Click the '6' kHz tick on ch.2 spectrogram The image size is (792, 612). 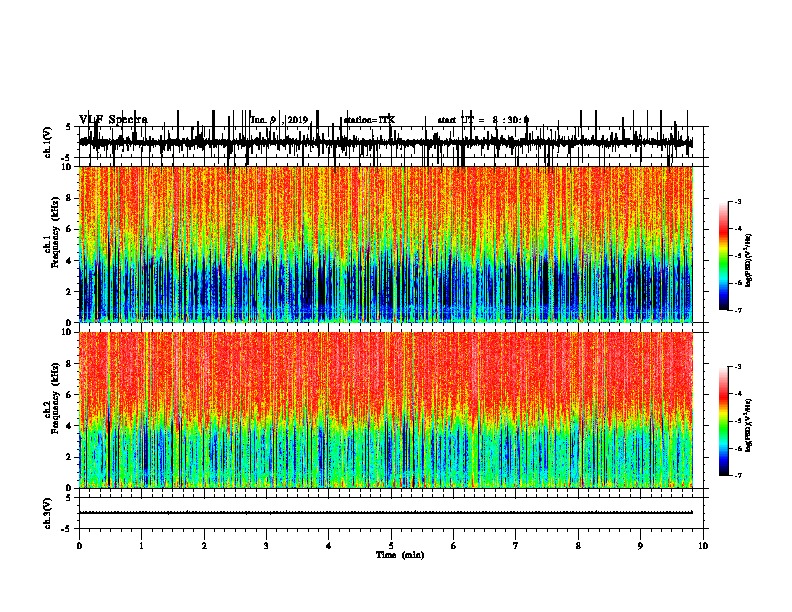[69, 395]
